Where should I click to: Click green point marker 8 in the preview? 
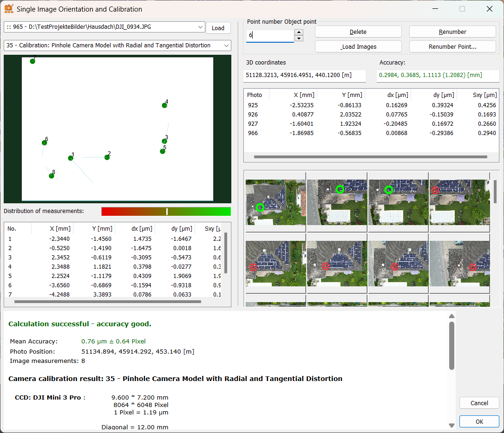point(52,175)
